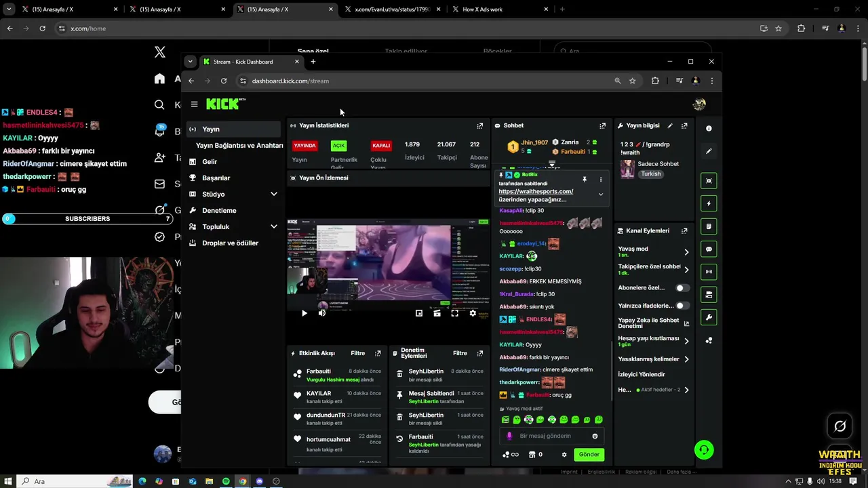Open the green headset support button
Image resolution: width=868 pixels, height=488 pixels.
pos(704,450)
